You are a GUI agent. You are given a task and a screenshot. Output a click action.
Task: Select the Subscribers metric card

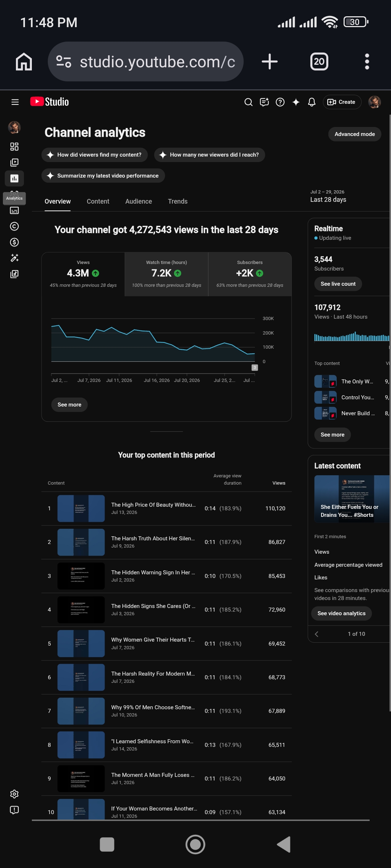pos(250,274)
